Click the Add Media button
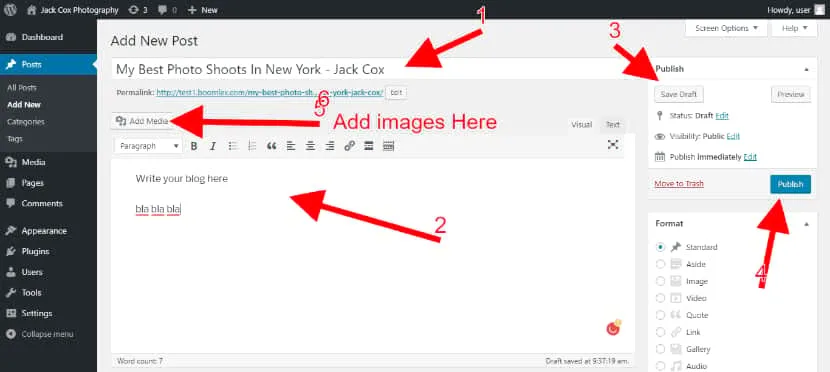 (x=142, y=121)
